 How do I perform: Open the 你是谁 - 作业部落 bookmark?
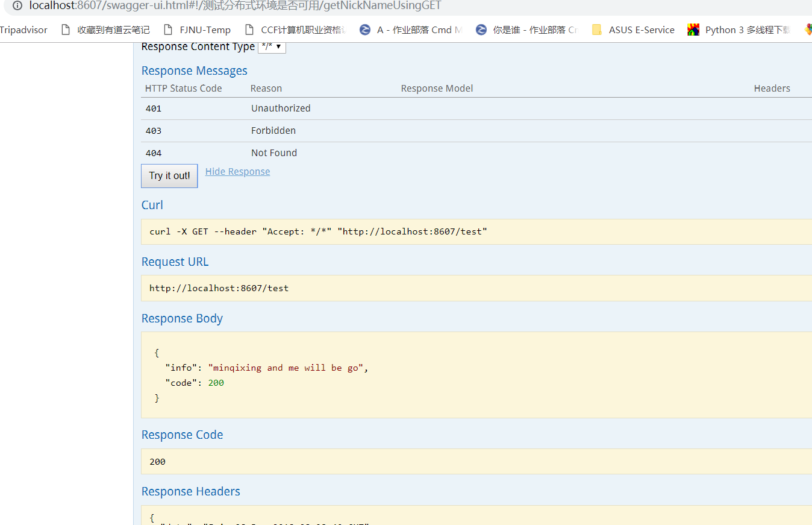pyautogui.click(x=535, y=30)
